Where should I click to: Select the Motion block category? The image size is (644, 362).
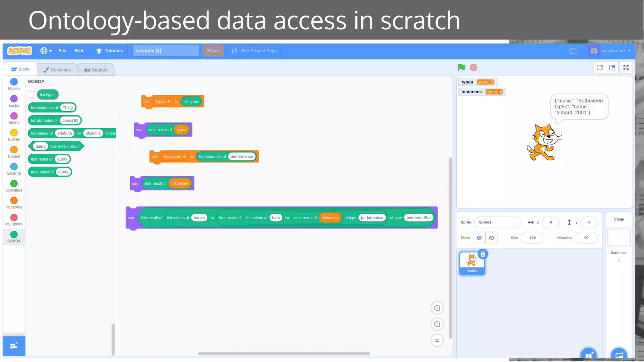tap(14, 84)
